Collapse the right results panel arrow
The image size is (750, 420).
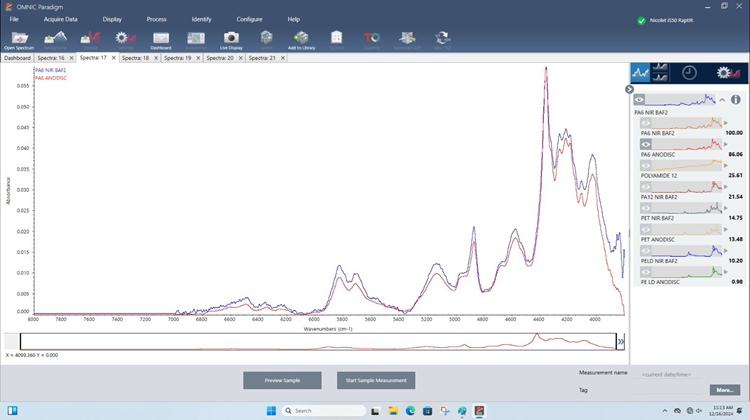pyautogui.click(x=629, y=89)
